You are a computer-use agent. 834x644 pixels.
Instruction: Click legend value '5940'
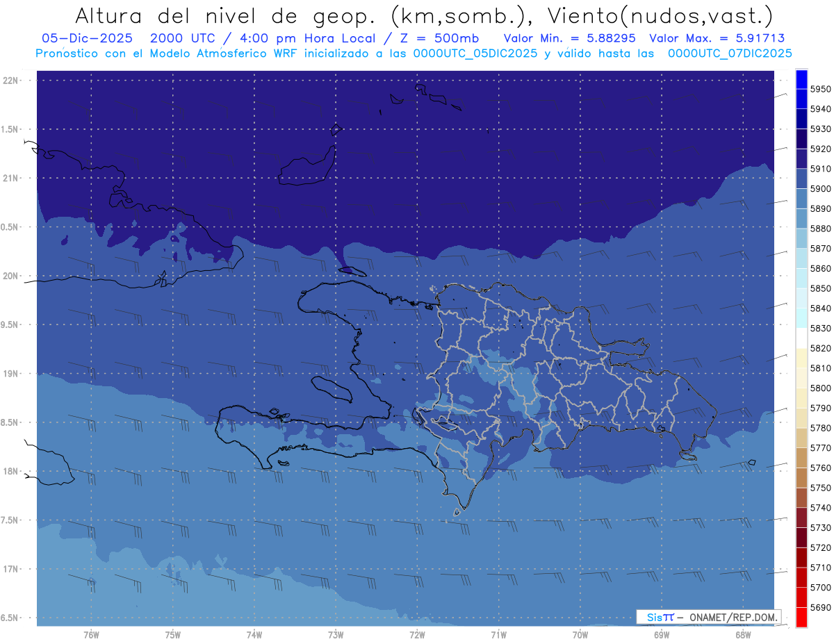coord(821,110)
